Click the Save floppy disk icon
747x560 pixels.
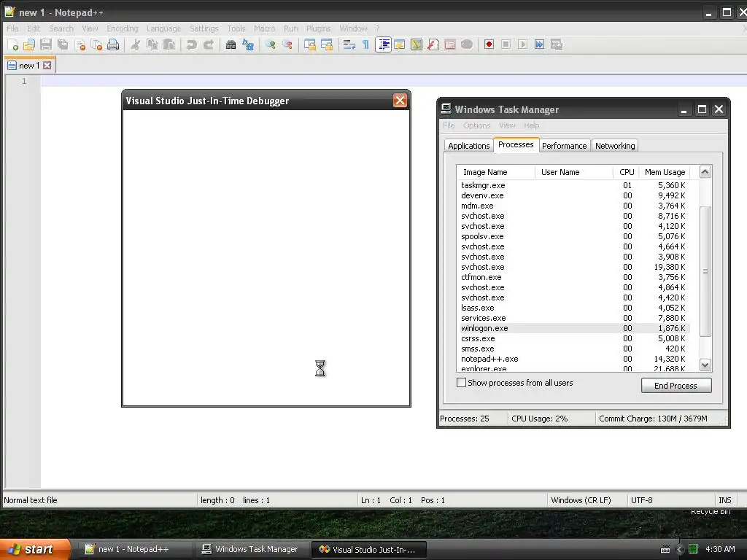click(x=46, y=44)
